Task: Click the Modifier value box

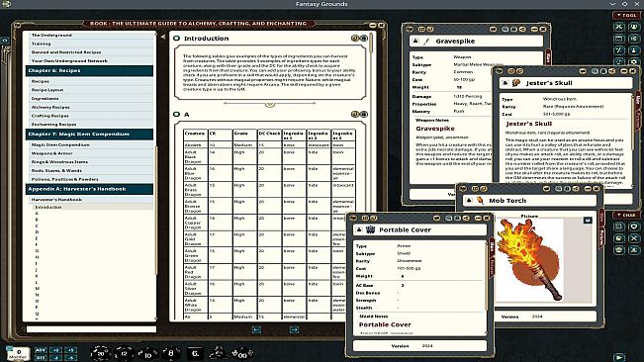Action: (19, 353)
